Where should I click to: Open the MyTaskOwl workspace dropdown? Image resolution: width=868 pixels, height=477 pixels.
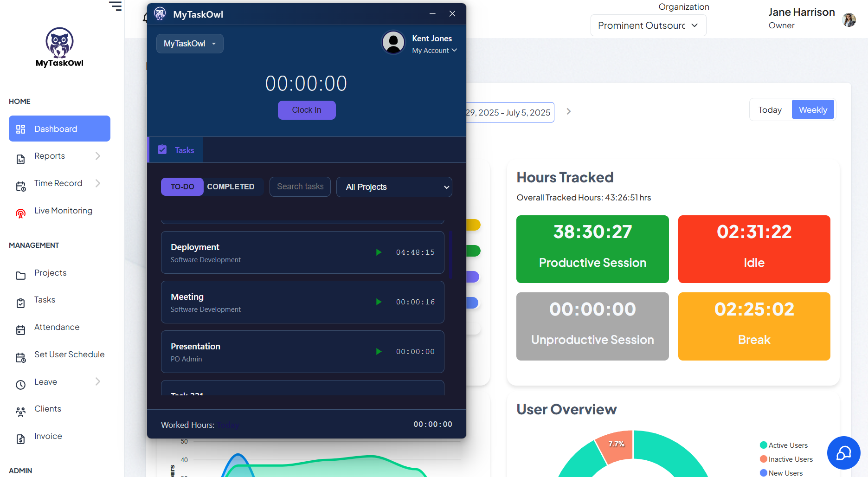click(x=190, y=44)
